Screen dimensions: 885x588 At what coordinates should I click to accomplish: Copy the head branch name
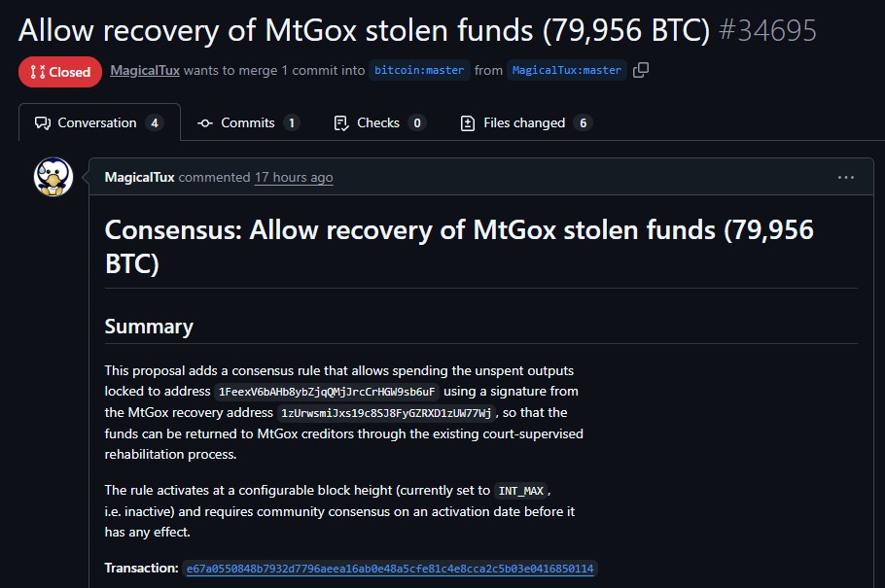[640, 70]
